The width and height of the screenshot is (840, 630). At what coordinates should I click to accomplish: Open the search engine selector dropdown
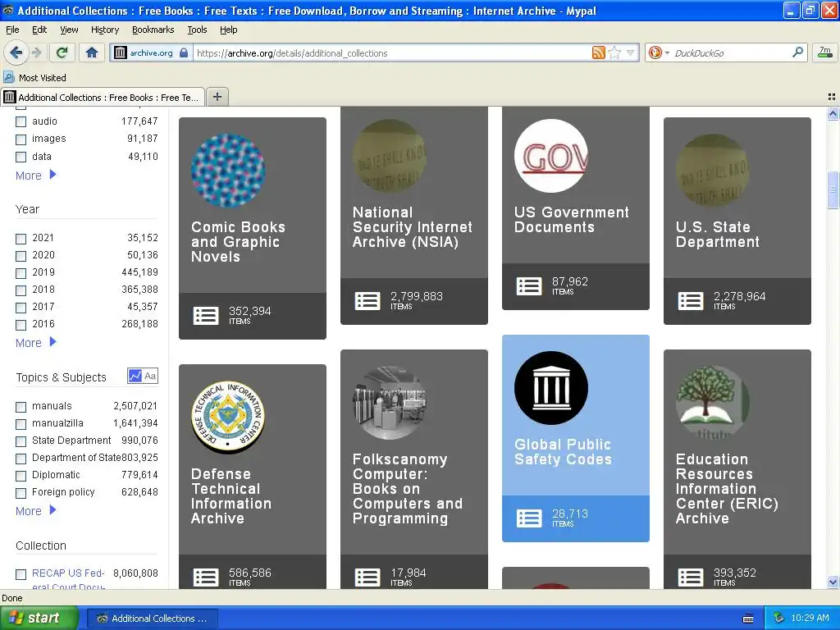click(x=659, y=52)
